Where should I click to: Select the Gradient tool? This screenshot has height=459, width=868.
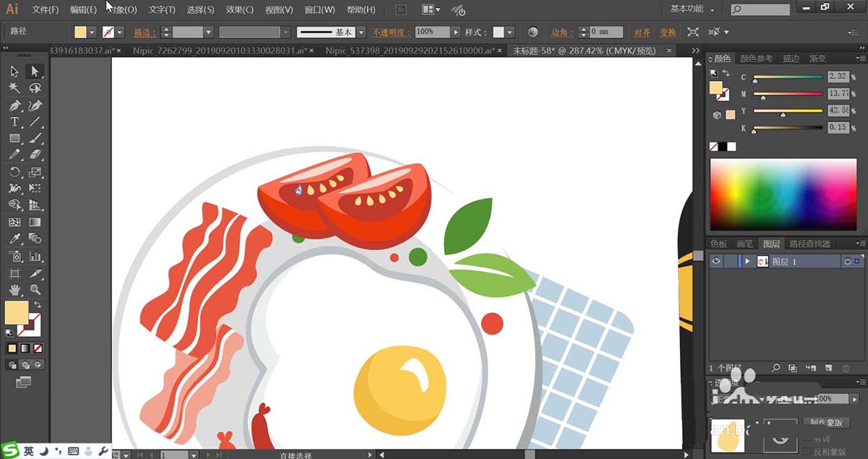click(35, 223)
